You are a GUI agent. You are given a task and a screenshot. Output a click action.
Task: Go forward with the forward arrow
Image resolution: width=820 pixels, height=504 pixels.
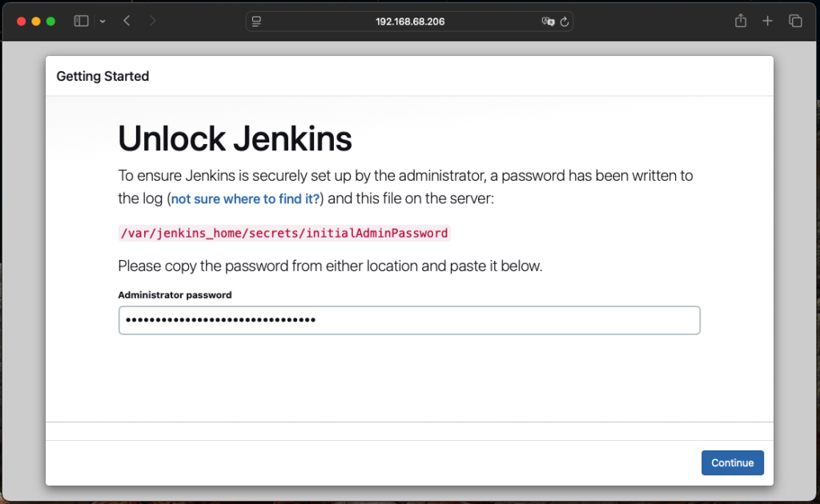pos(152,21)
